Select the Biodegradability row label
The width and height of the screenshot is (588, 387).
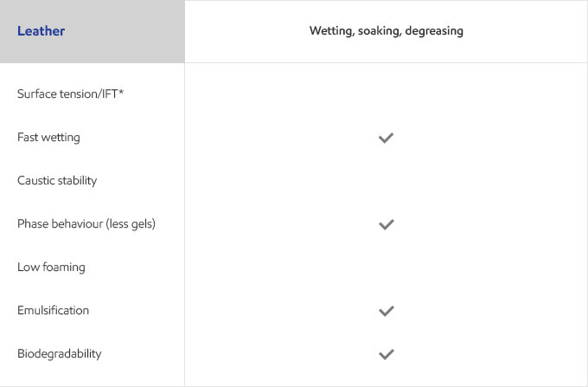pos(60,353)
